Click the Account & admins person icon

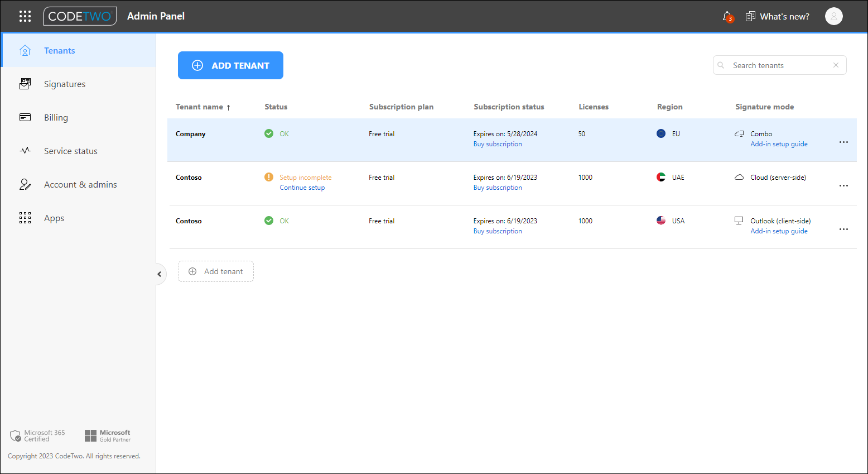25,184
